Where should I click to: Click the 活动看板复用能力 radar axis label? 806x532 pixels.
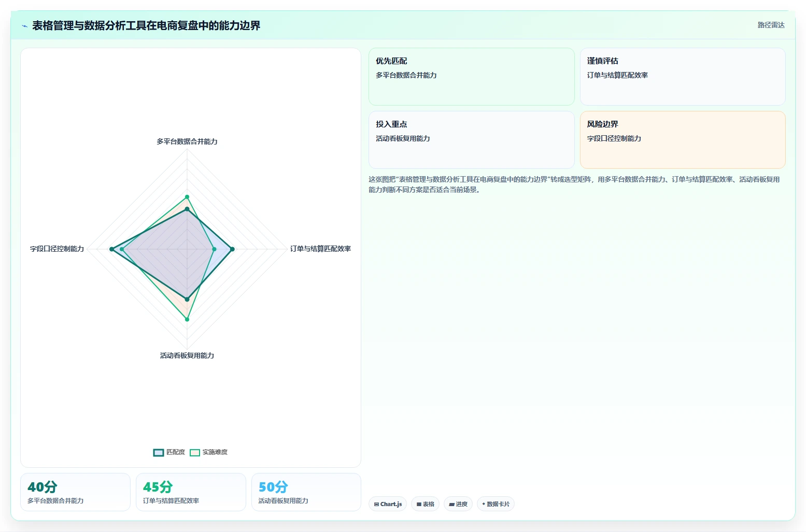tap(187, 355)
